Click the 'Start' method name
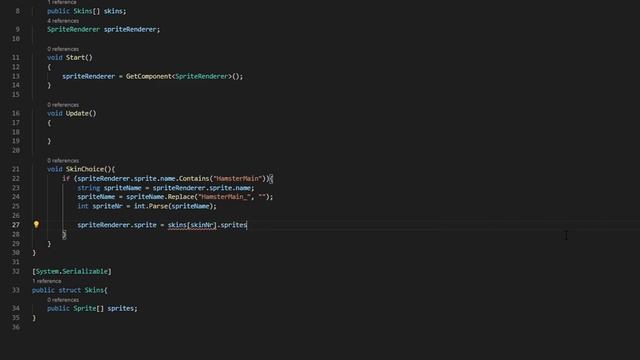This screenshot has width=640, height=360. pyautogui.click(x=76, y=58)
